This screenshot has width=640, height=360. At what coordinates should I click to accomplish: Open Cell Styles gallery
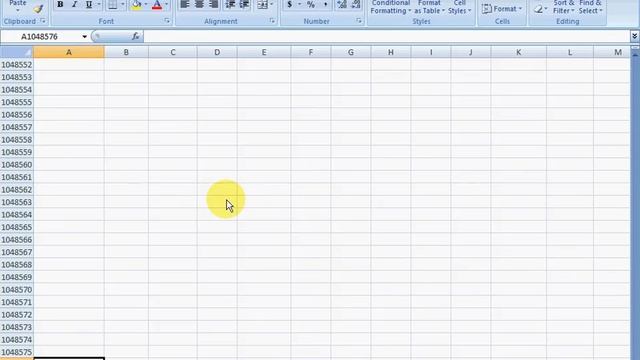[x=460, y=7]
